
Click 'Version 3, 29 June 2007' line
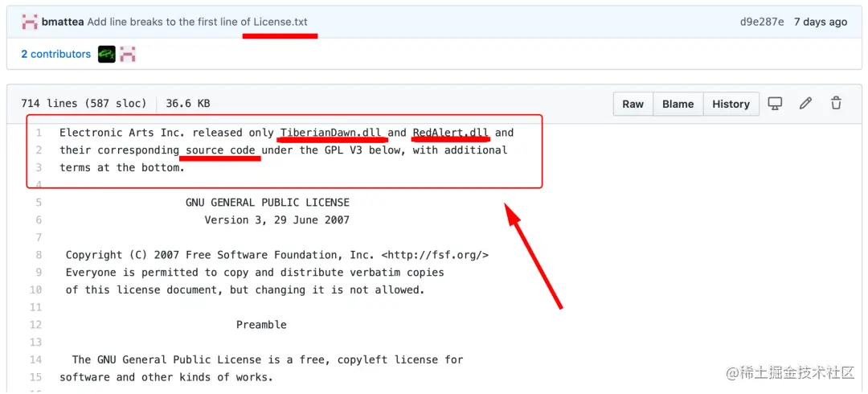point(276,220)
